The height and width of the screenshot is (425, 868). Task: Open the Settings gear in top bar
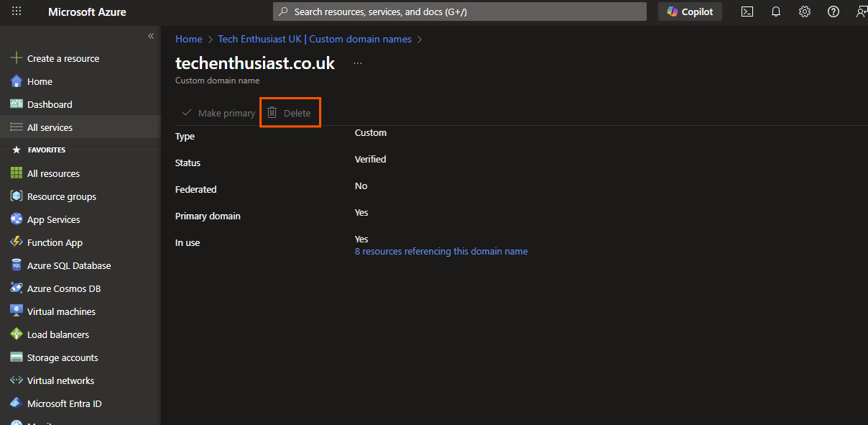(x=804, y=12)
